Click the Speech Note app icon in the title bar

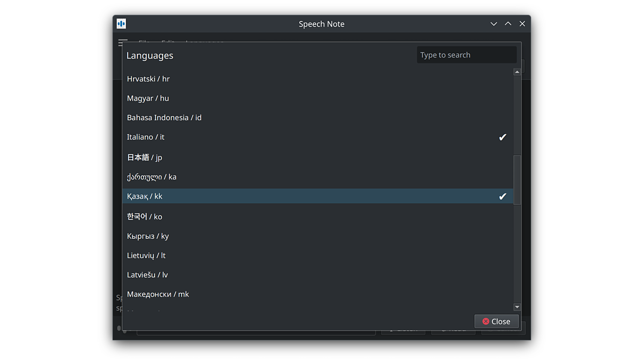(x=121, y=24)
